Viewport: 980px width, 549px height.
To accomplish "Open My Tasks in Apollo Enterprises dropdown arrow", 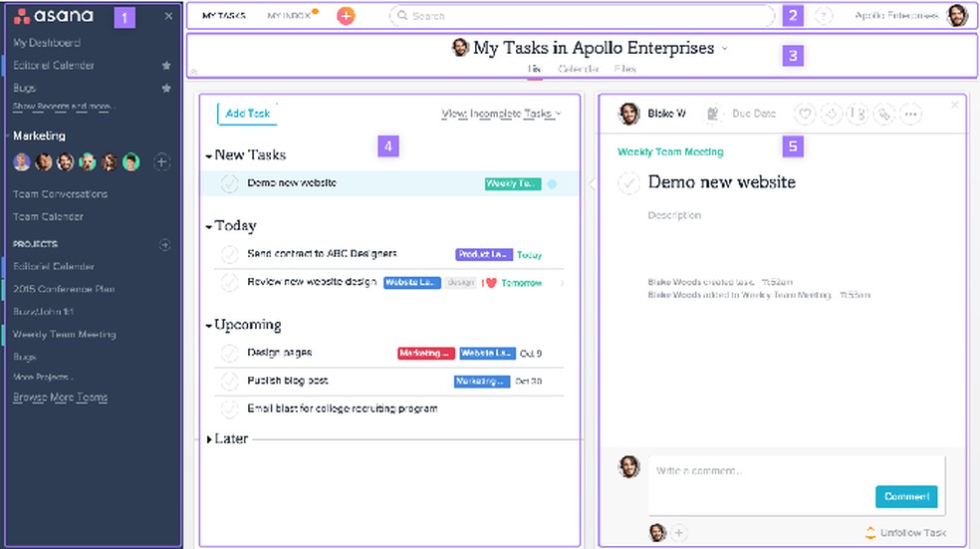I will coord(724,48).
